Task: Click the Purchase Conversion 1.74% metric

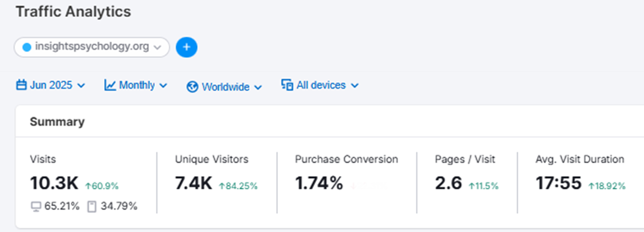Action: (319, 183)
